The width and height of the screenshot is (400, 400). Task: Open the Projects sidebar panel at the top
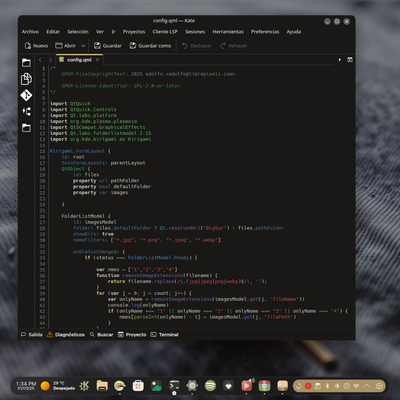tap(26, 63)
